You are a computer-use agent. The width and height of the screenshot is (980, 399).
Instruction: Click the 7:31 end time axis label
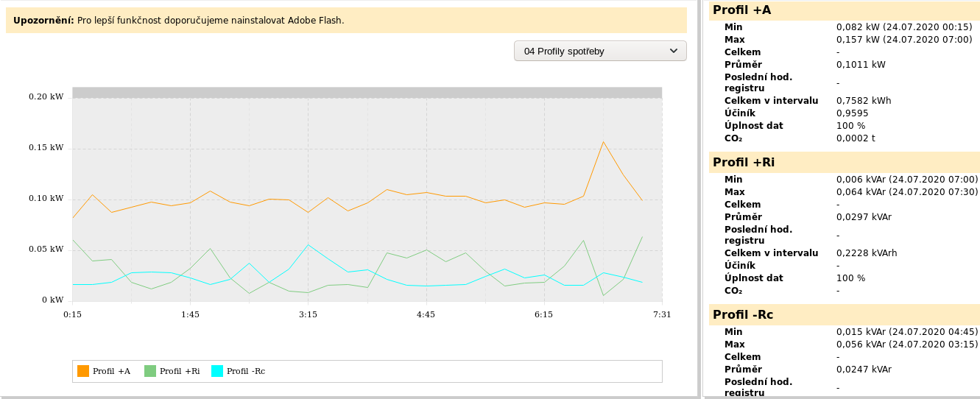point(662,314)
